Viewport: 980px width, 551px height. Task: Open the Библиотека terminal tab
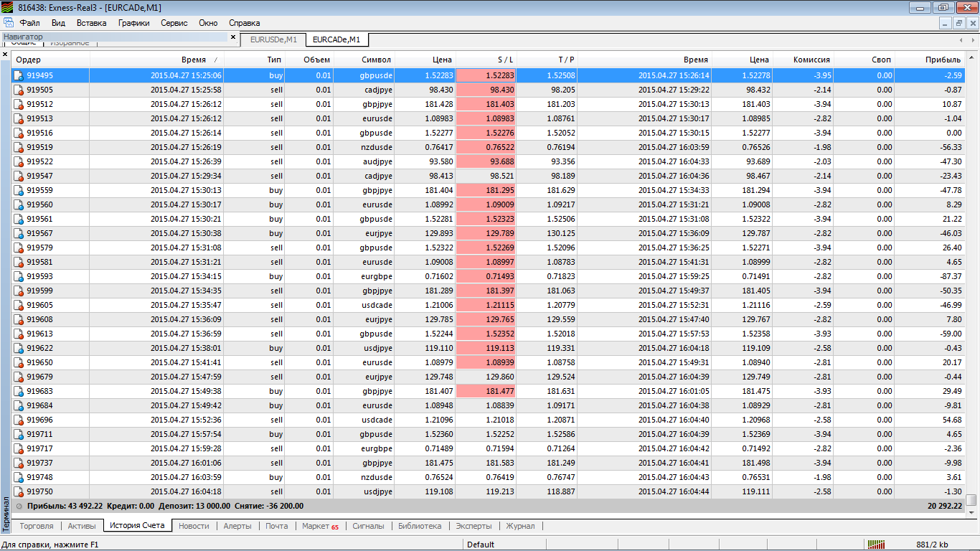click(x=420, y=526)
